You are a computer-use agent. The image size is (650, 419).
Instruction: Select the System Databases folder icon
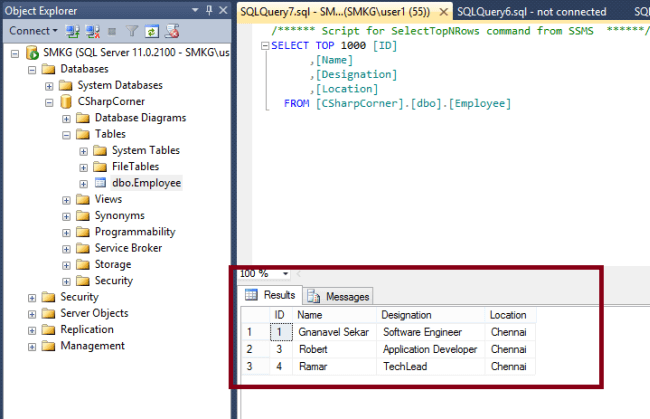pos(65,85)
